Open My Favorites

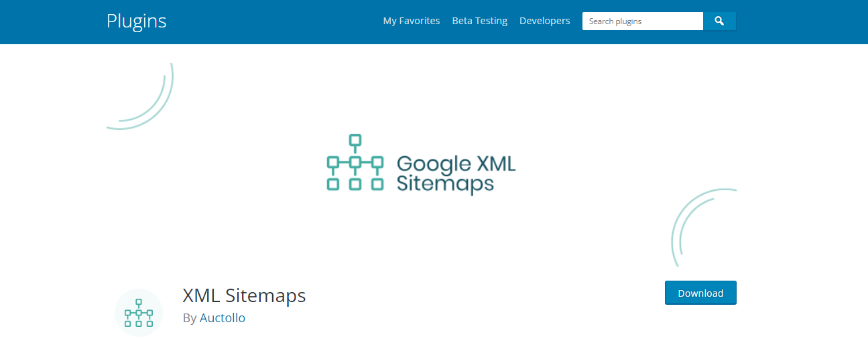tap(412, 21)
